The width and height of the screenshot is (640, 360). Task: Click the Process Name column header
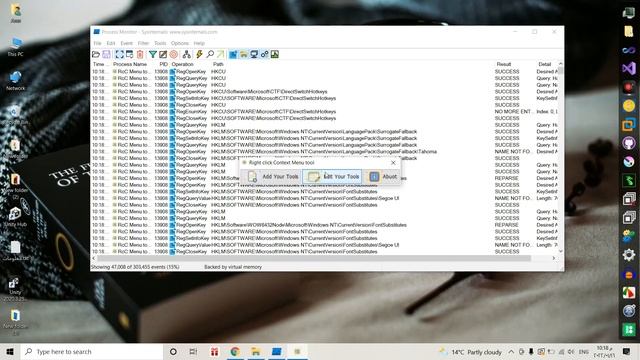(x=130, y=64)
